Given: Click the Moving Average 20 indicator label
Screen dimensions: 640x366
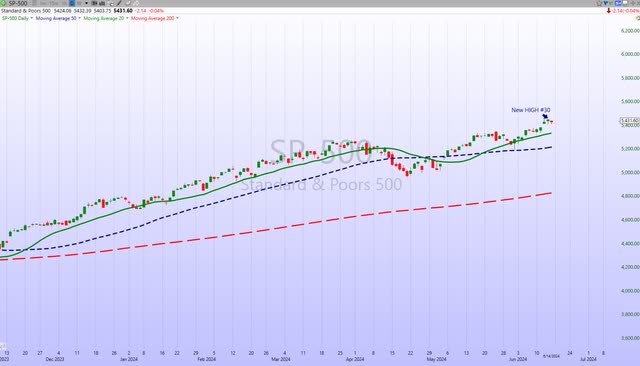Looking at the screenshot, I should point(104,18).
